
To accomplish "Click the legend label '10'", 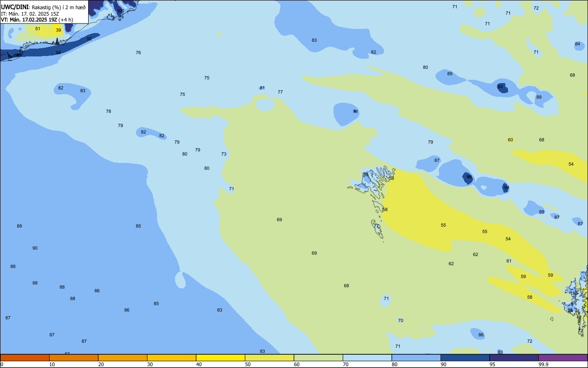I will 52,364.
